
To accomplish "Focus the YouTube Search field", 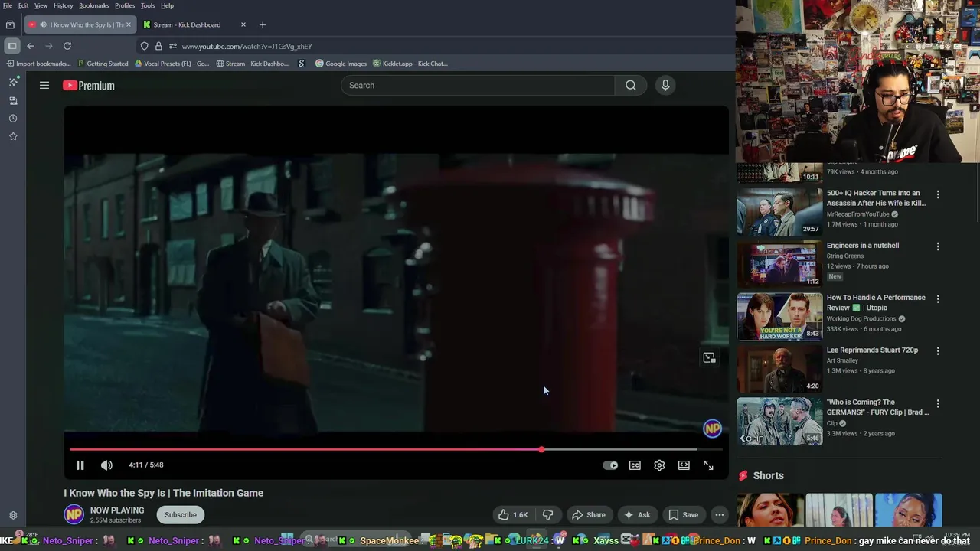I will [x=478, y=86].
